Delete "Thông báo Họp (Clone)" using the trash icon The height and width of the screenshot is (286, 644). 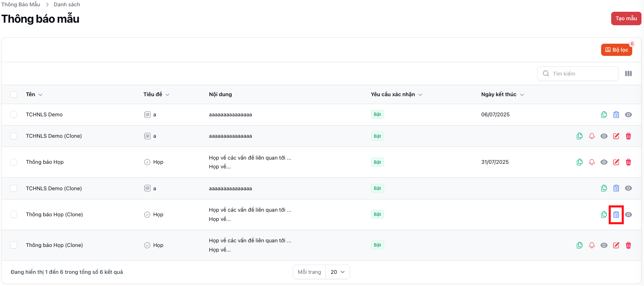(x=628, y=245)
